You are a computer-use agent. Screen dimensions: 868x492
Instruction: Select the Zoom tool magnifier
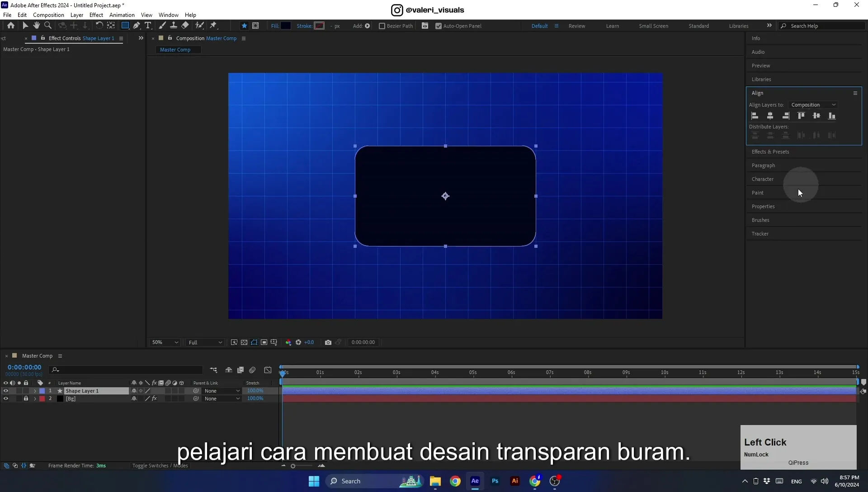click(x=48, y=26)
